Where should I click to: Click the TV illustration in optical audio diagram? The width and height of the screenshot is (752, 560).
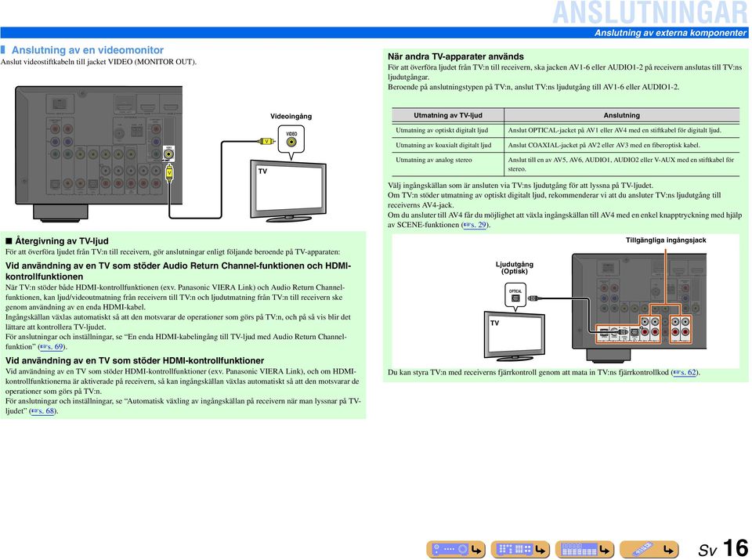pyautogui.click(x=515, y=336)
